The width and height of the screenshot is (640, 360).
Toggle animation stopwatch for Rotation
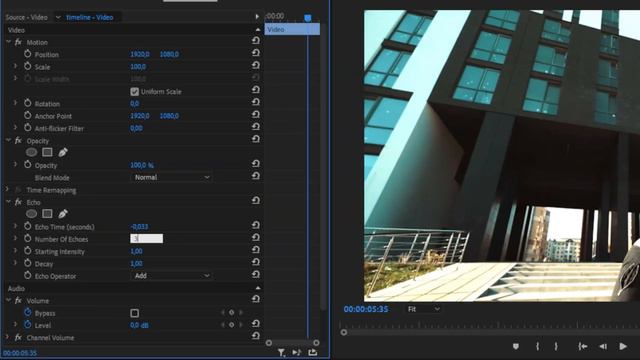pos(27,103)
